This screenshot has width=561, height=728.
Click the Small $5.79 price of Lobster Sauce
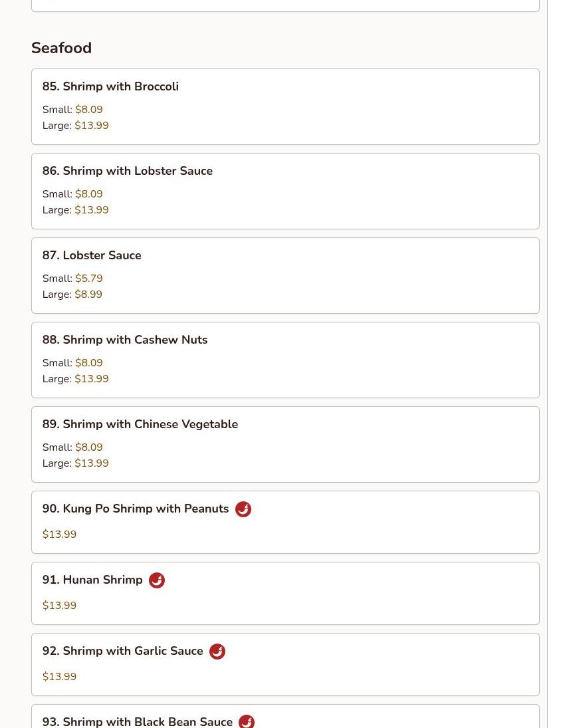click(x=72, y=279)
